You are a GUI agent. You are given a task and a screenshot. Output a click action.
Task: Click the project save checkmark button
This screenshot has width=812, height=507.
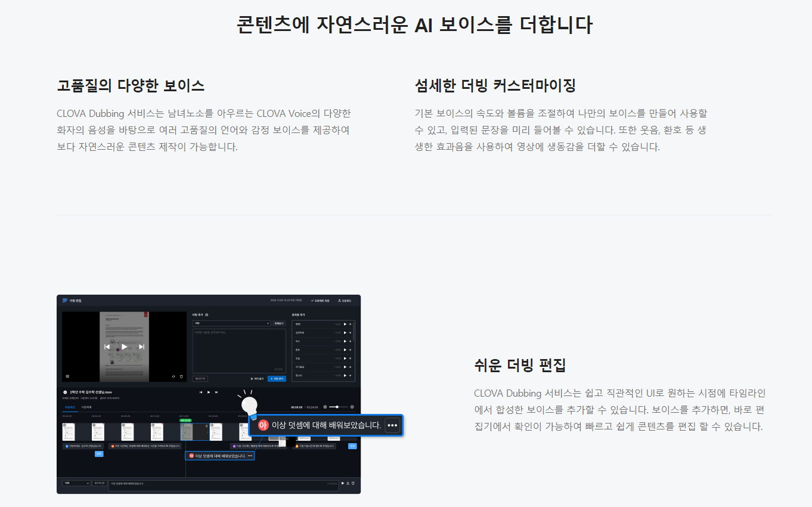pyautogui.click(x=320, y=301)
